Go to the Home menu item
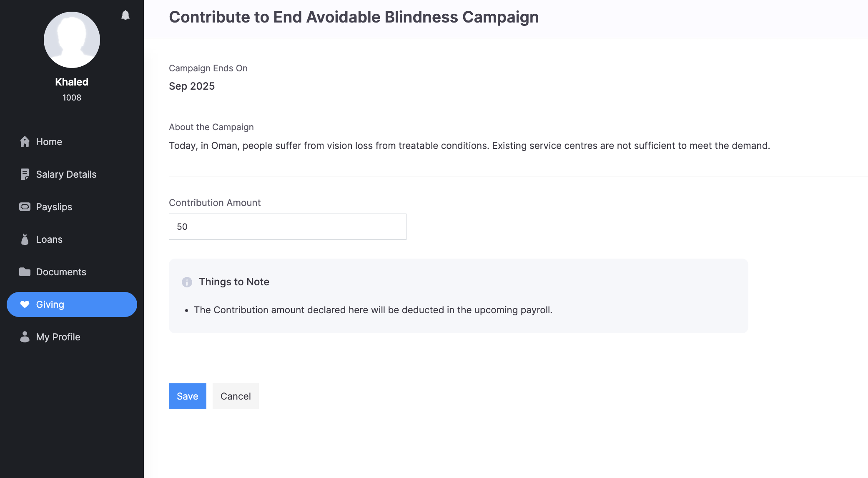The width and height of the screenshot is (868, 478). [49, 142]
